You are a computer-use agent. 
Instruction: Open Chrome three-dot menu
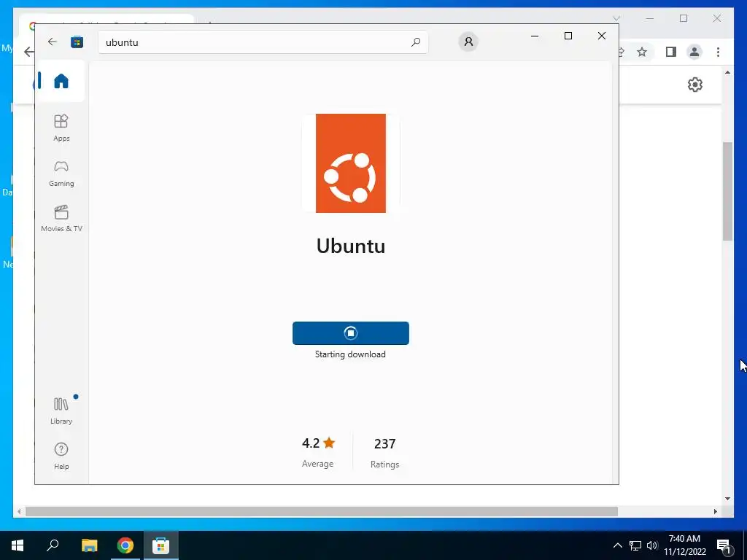(x=718, y=52)
